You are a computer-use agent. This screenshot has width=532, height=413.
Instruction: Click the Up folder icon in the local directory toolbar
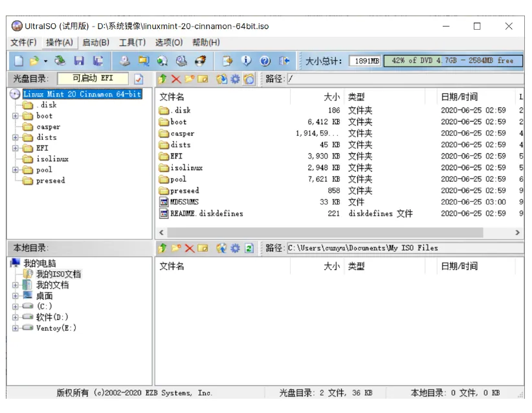pyautogui.click(x=162, y=249)
